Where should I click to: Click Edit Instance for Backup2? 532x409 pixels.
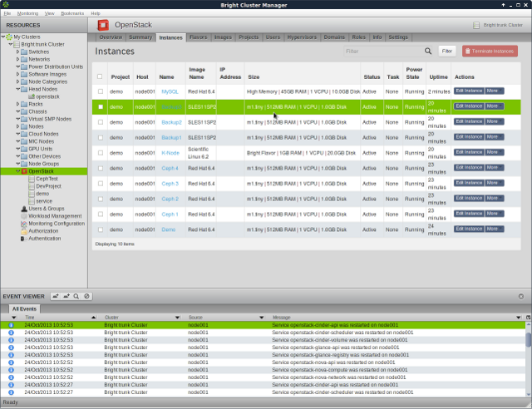[x=469, y=121]
